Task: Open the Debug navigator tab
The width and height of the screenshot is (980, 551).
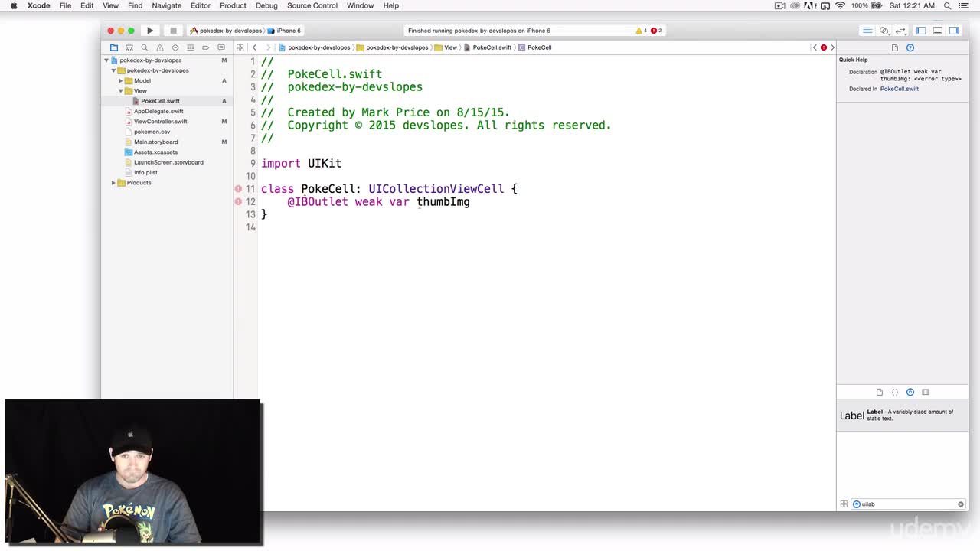Action: pos(190,47)
